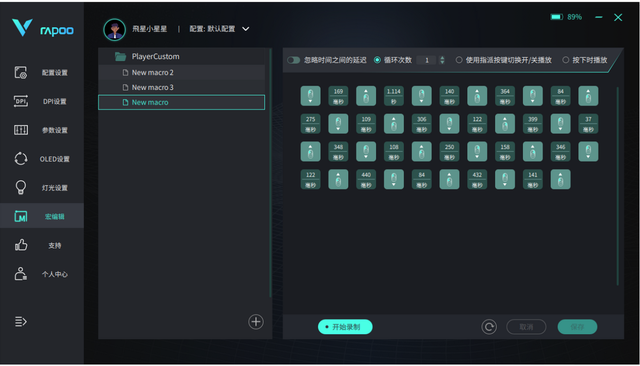Select the 432 毫秒 delay cell

[x=477, y=179]
